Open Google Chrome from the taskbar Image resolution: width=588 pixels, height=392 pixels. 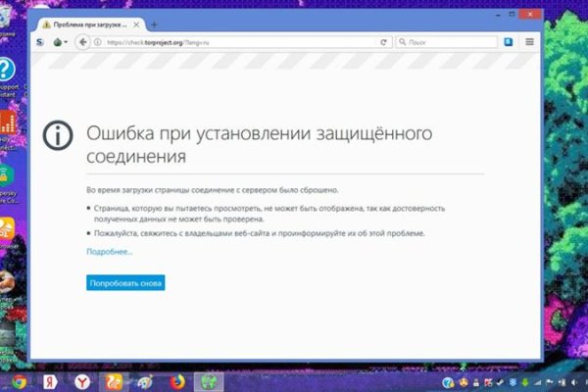click(20, 381)
